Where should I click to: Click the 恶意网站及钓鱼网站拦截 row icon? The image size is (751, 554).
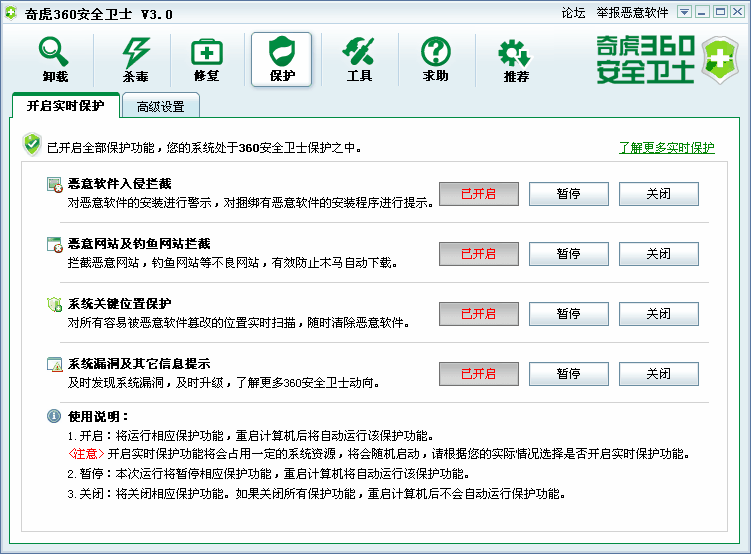(55, 245)
